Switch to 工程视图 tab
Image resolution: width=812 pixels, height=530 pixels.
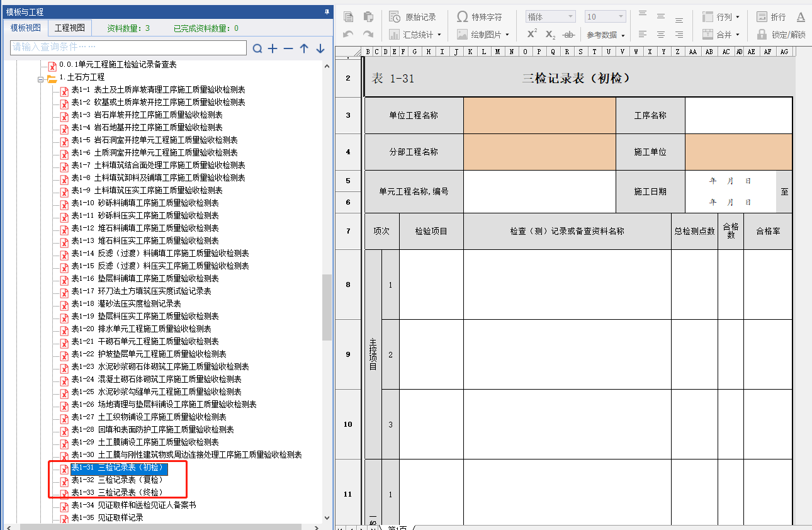click(x=69, y=28)
